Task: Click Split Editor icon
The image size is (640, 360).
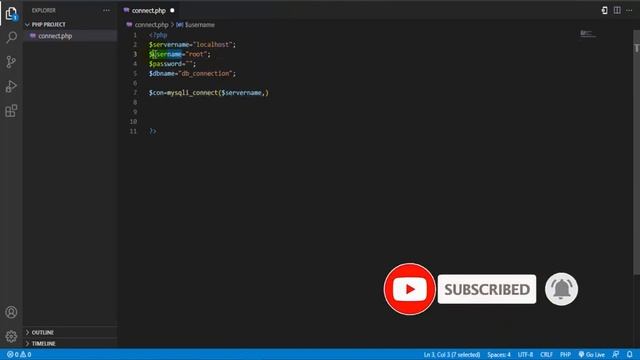Action: tap(617, 10)
